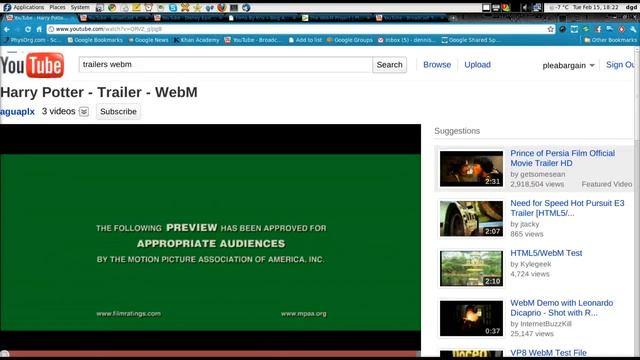Open Need for Speed Hot Pursuit thumbnail

tap(471, 218)
